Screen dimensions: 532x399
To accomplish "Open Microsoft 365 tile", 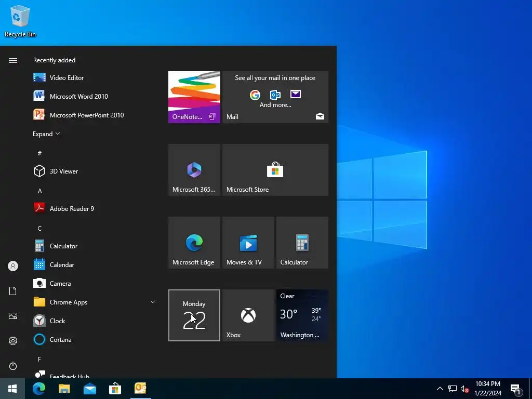I will pos(194,170).
